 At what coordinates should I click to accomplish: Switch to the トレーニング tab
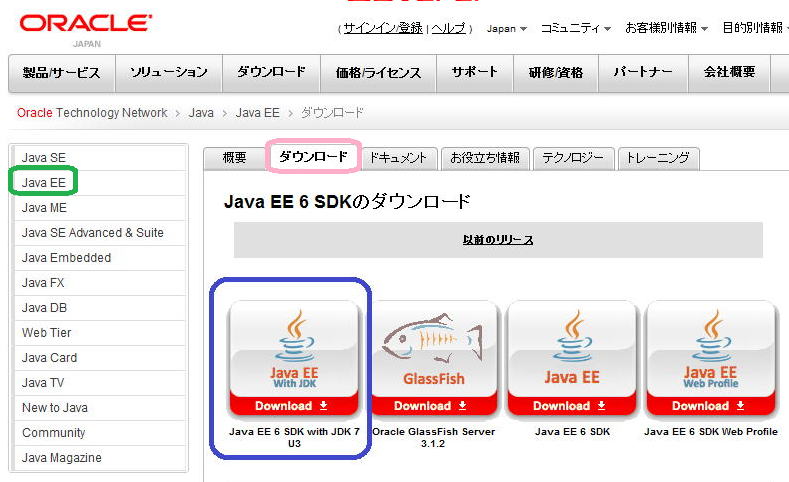pos(658,158)
